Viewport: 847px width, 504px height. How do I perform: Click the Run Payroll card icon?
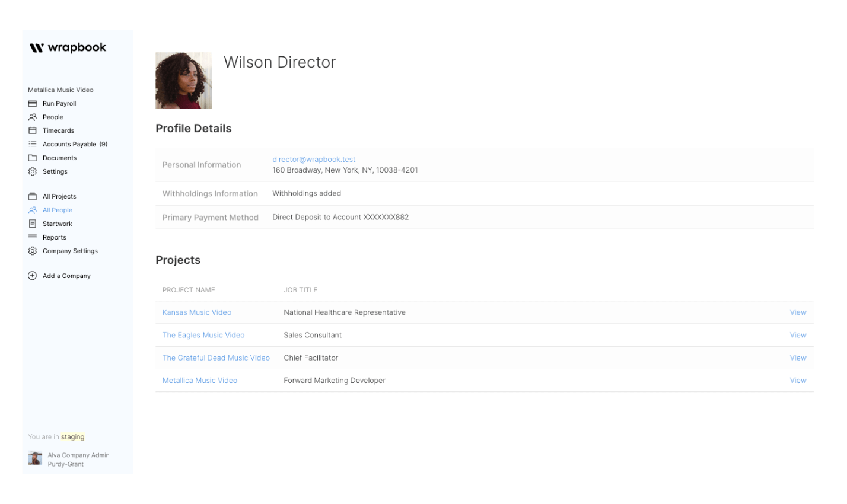coord(33,104)
